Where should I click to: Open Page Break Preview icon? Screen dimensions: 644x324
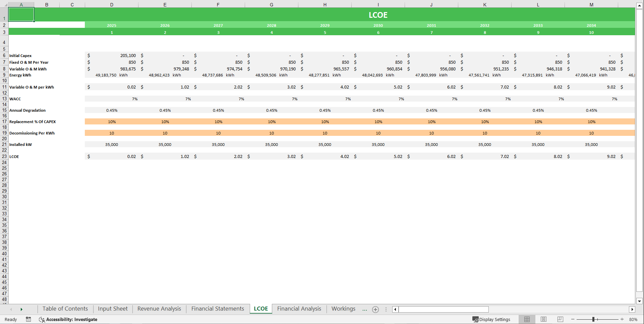click(x=560, y=319)
